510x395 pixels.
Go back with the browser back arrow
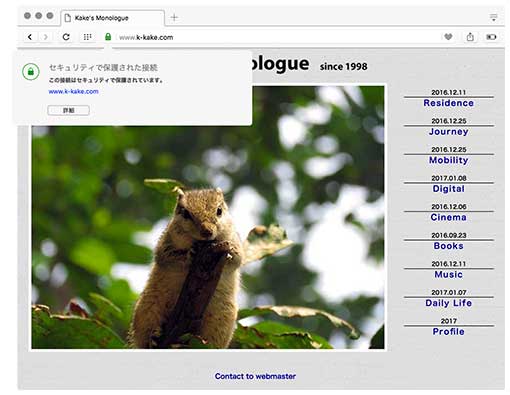pyautogui.click(x=30, y=37)
